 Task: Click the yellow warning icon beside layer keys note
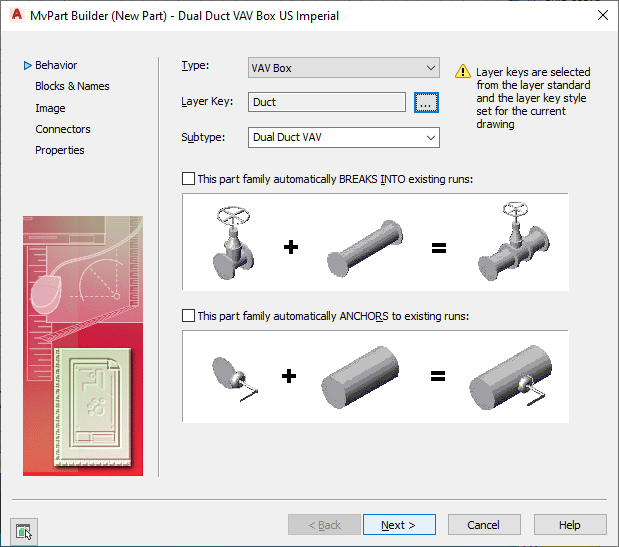pyautogui.click(x=463, y=71)
